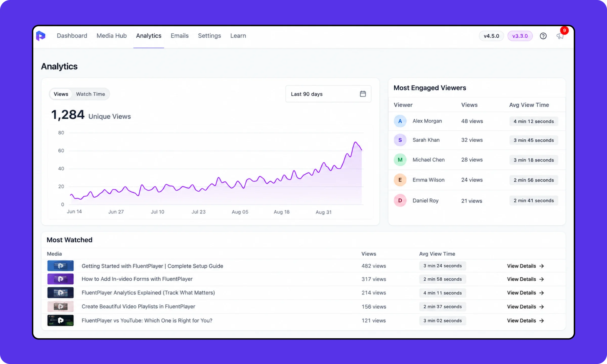607x364 pixels.
Task: Click the '4 min 12 seconds' time badge
Action: click(534, 121)
